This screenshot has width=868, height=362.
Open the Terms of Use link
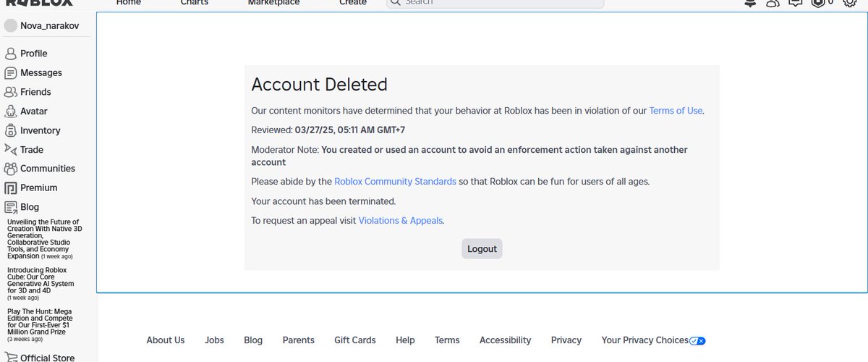[x=676, y=111]
